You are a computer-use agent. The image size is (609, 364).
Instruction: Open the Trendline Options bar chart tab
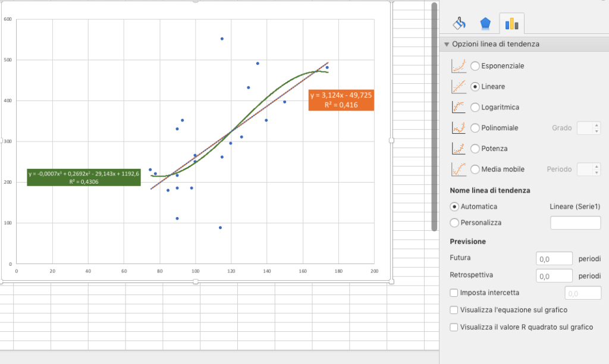pyautogui.click(x=511, y=24)
